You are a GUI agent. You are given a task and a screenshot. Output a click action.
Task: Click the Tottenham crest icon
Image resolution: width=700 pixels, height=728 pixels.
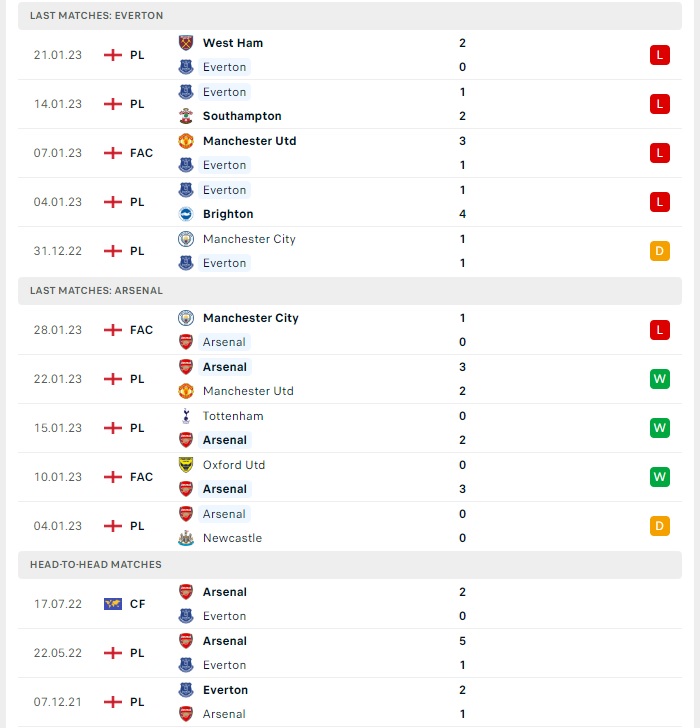point(186,416)
